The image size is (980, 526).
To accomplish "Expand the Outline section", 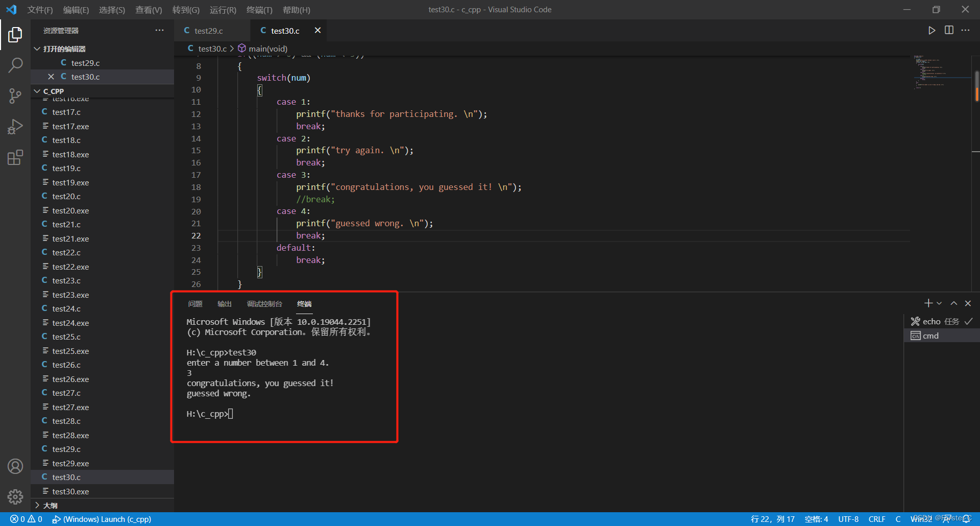I will [102, 505].
